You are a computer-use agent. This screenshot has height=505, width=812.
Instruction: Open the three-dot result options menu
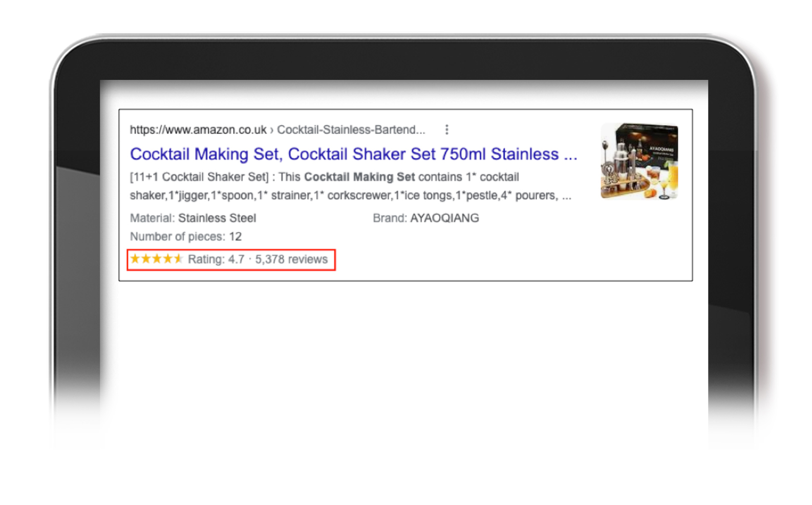(x=446, y=130)
